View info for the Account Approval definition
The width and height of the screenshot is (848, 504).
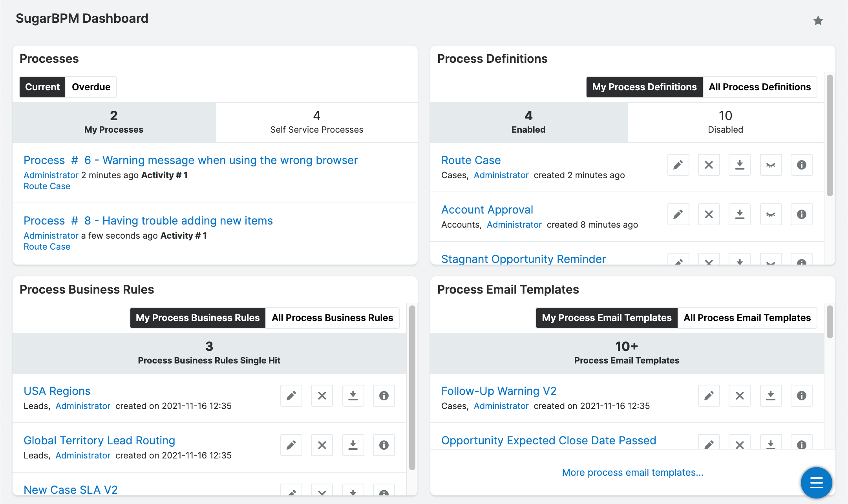[801, 214]
